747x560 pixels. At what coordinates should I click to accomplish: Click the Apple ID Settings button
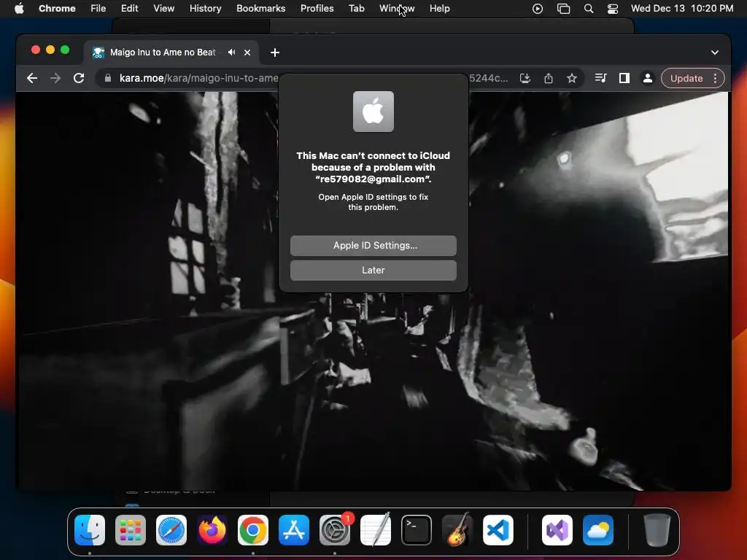(x=373, y=245)
